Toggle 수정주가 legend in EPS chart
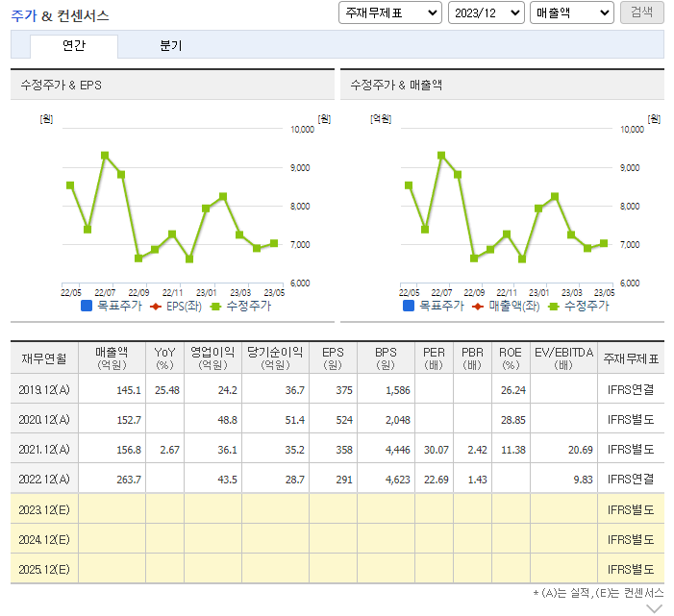 [x=240, y=306]
